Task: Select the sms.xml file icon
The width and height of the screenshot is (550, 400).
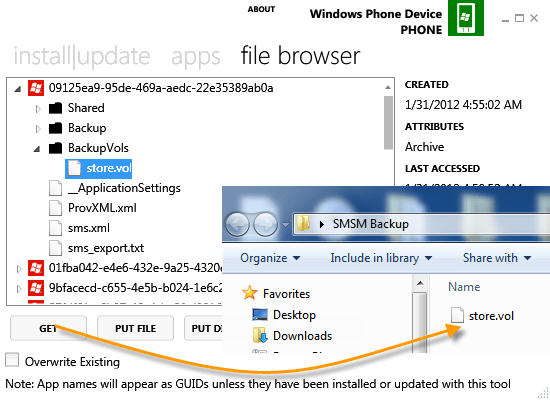Action: 55,228
